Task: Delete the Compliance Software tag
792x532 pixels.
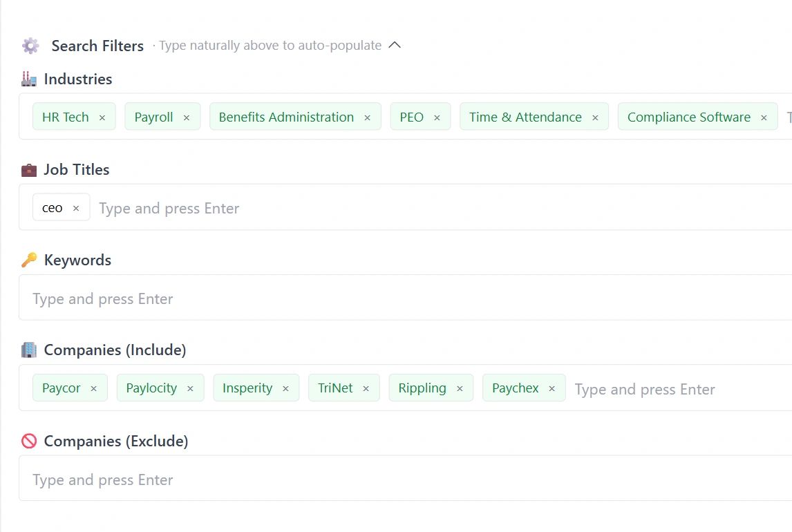Action: [x=764, y=117]
